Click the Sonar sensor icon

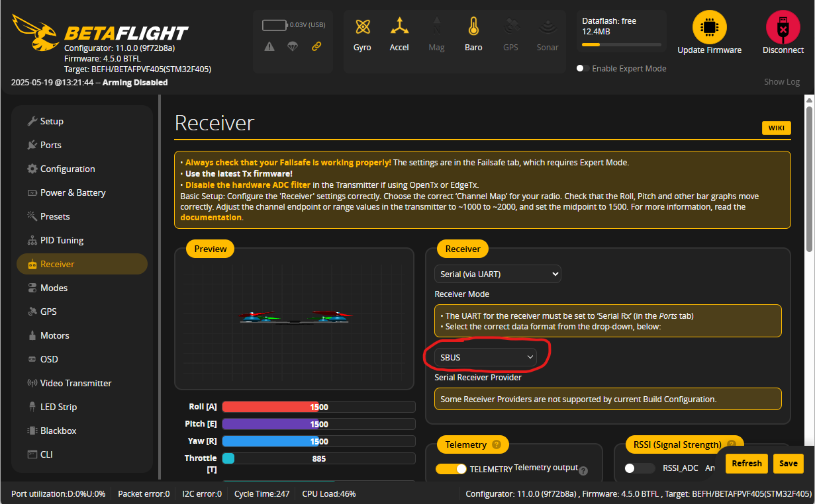coord(548,27)
